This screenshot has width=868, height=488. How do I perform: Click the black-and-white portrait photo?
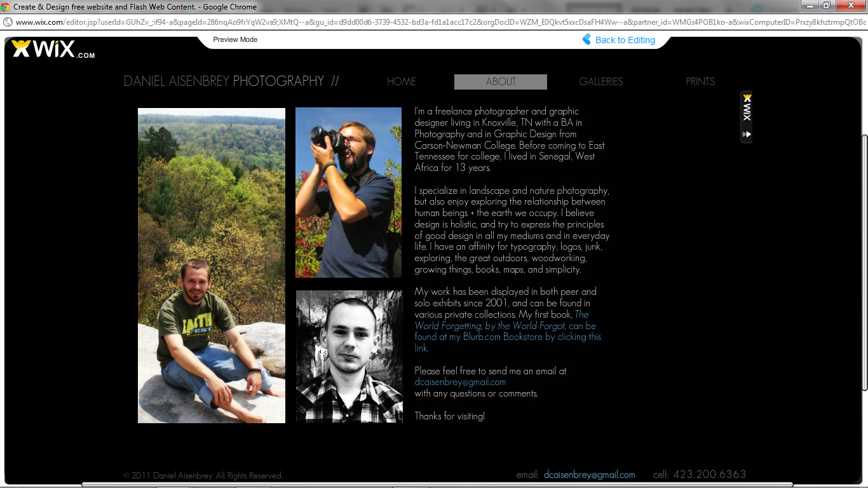pos(349,356)
